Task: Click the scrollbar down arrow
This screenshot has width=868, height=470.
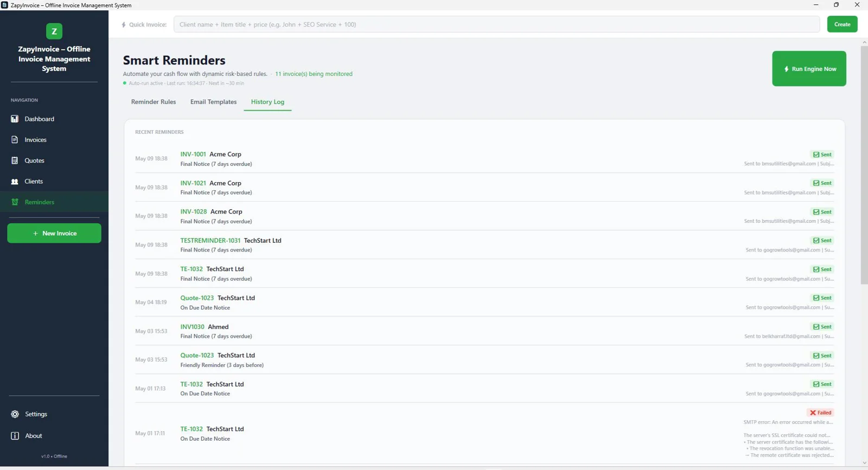Action: (x=864, y=462)
